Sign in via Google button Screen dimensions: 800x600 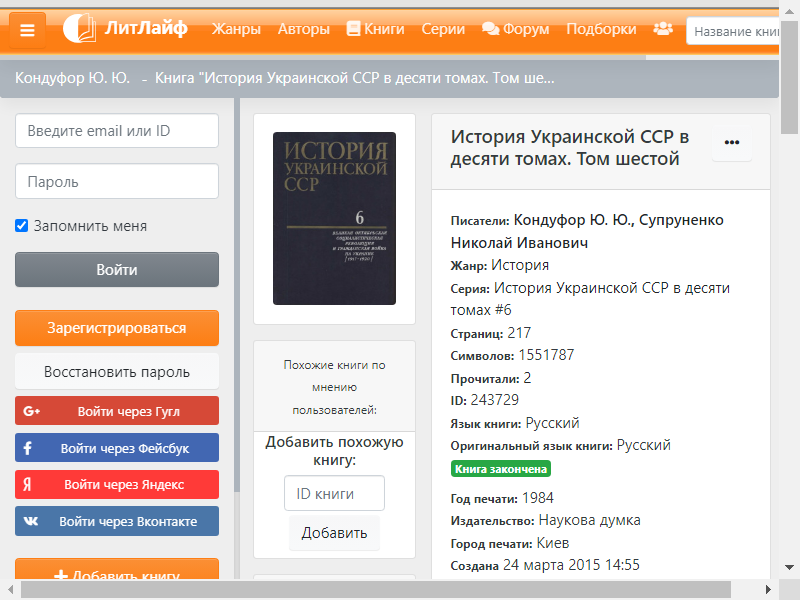click(x=117, y=411)
